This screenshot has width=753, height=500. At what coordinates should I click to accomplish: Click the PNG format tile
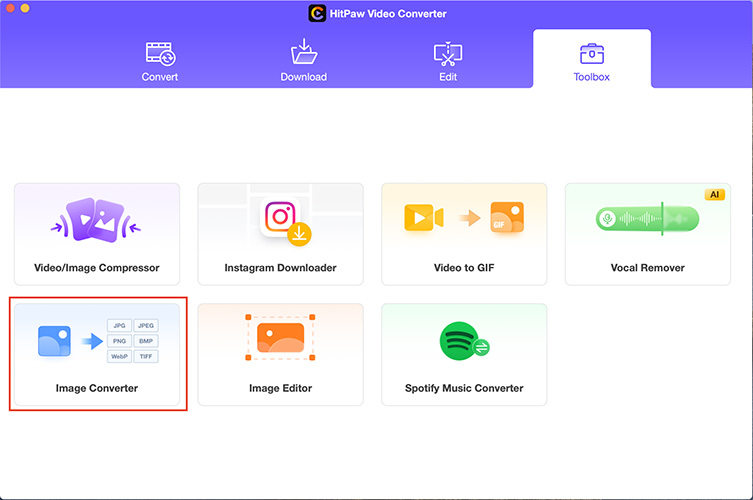pyautogui.click(x=119, y=341)
